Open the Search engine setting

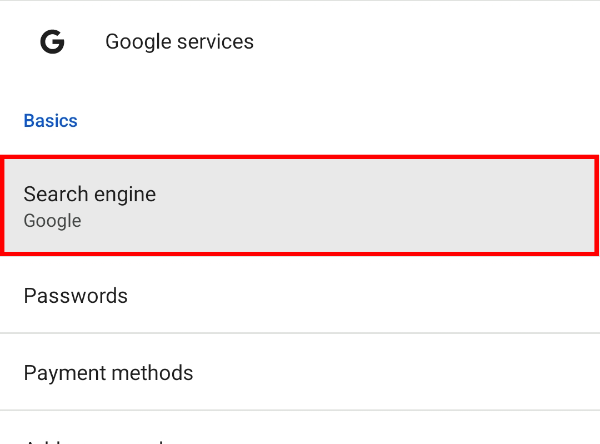click(x=300, y=205)
